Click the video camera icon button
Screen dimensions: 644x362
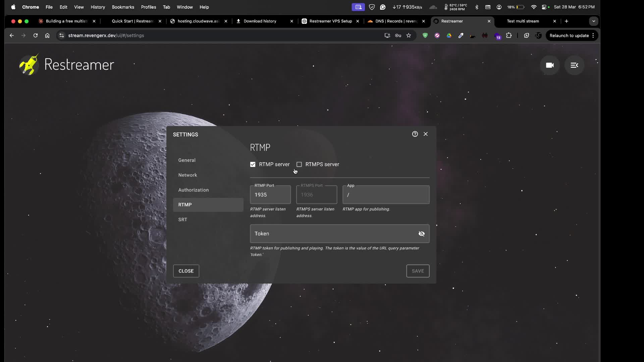[549, 65]
